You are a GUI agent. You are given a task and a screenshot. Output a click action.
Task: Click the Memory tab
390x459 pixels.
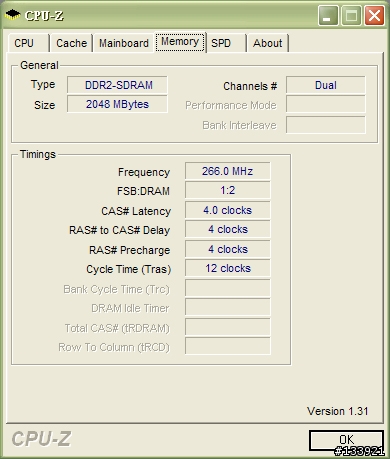180,42
